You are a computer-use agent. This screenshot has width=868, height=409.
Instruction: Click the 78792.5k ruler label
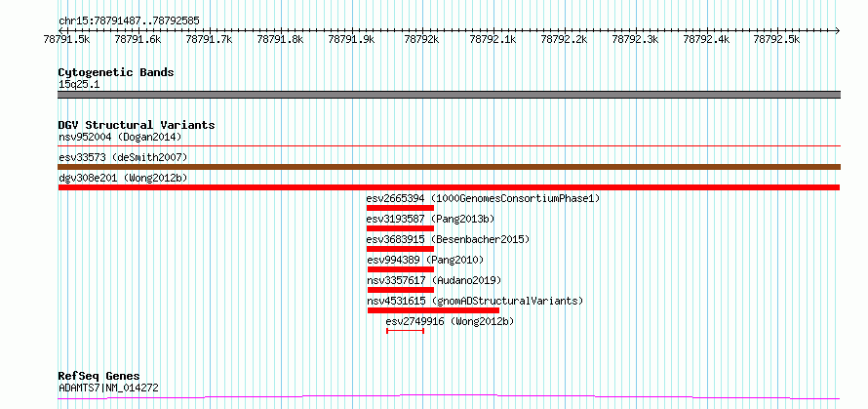tap(776, 39)
